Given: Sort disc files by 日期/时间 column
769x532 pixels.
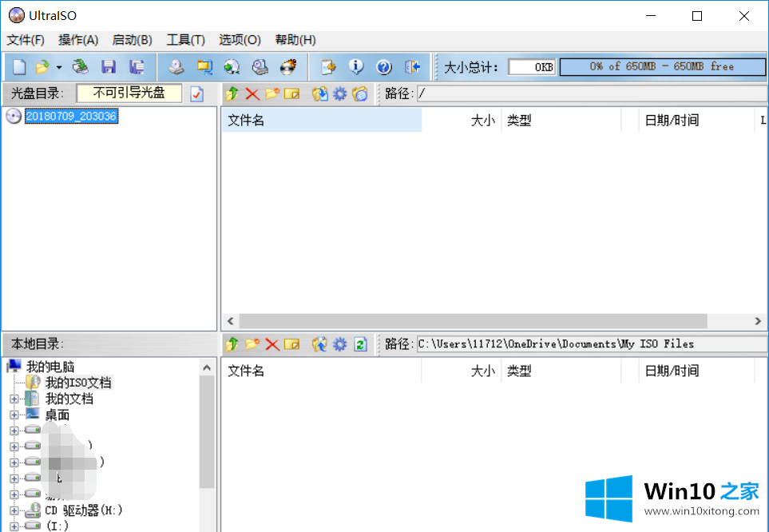Looking at the screenshot, I should 696,121.
